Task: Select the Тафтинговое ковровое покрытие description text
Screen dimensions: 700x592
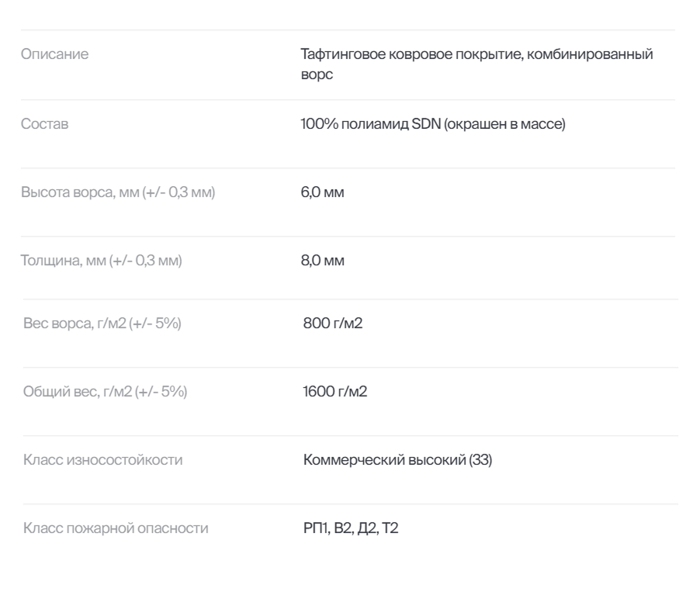Action: (x=476, y=64)
